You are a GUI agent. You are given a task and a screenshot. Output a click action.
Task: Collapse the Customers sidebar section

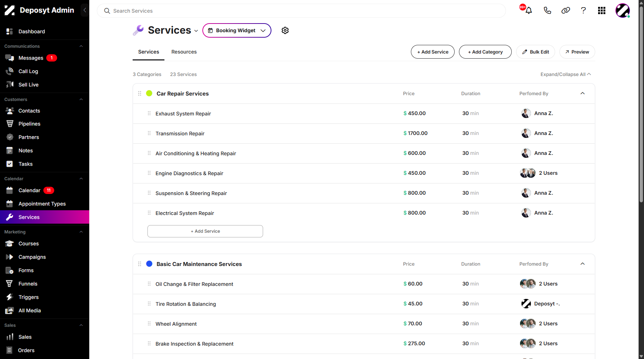[x=81, y=100]
